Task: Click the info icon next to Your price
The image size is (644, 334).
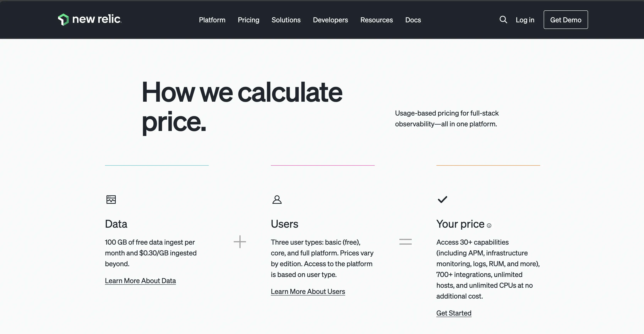Action: coord(489,225)
